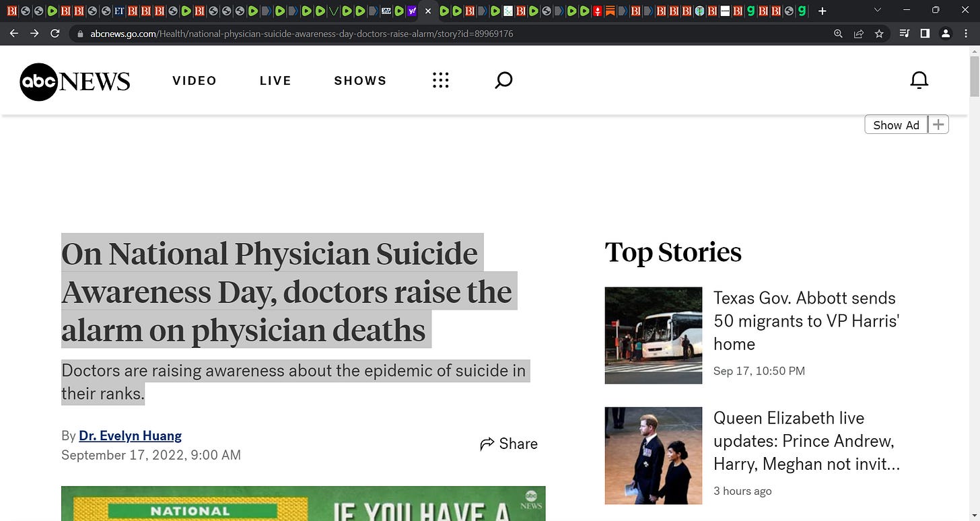This screenshot has width=980, height=521.
Task: Open the zoom magnifier in address bar
Action: 838,34
